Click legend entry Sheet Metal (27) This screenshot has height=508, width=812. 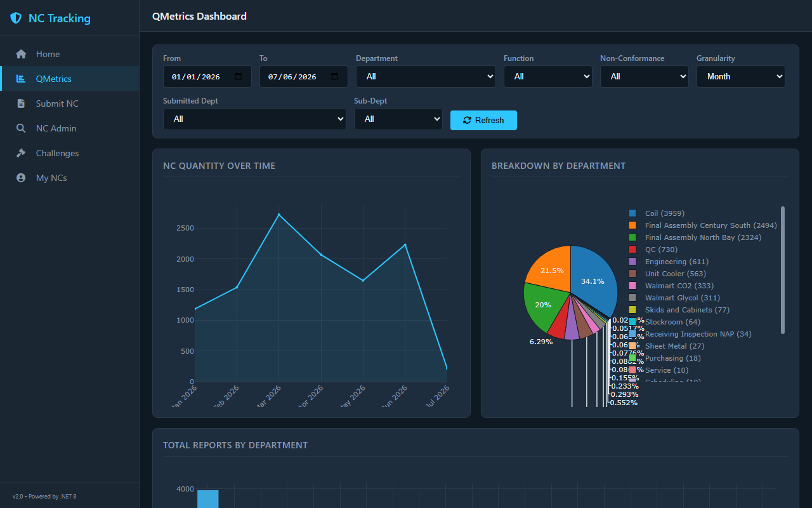(674, 346)
